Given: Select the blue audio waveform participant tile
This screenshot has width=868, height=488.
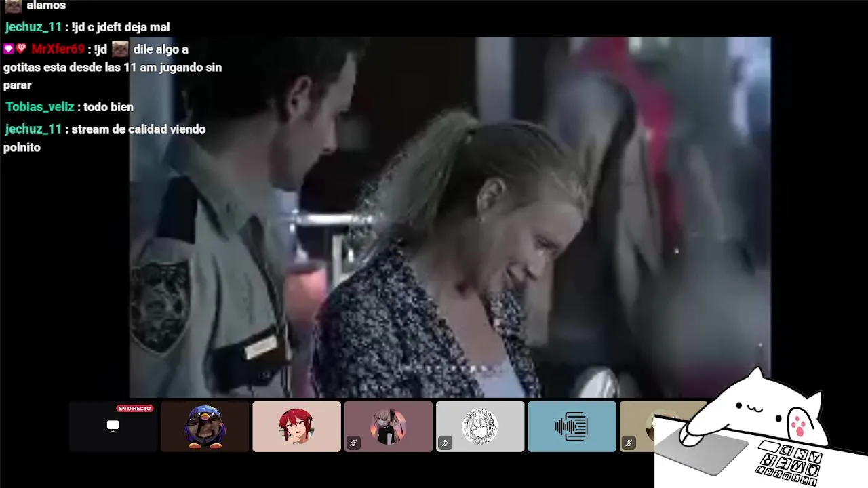Looking at the screenshot, I should pos(572,426).
